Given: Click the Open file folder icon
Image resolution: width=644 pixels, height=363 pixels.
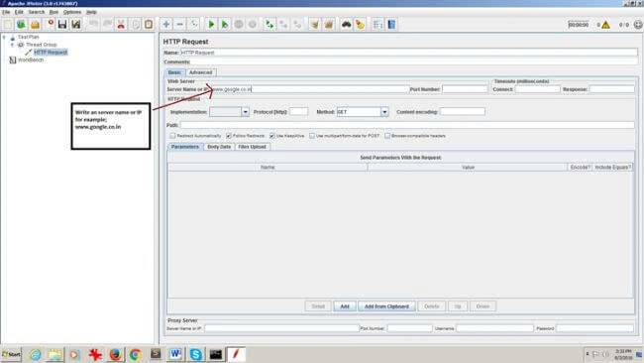Looking at the screenshot, I should click(35, 24).
